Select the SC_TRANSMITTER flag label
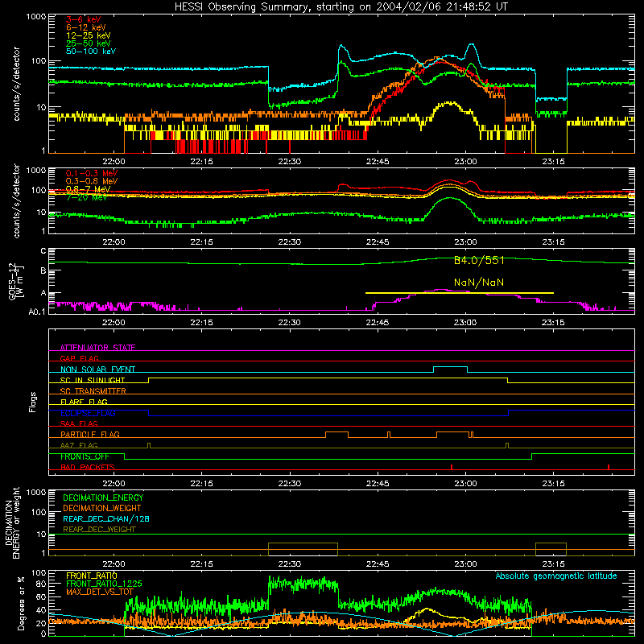The height and width of the screenshot is (644, 644). (93, 390)
